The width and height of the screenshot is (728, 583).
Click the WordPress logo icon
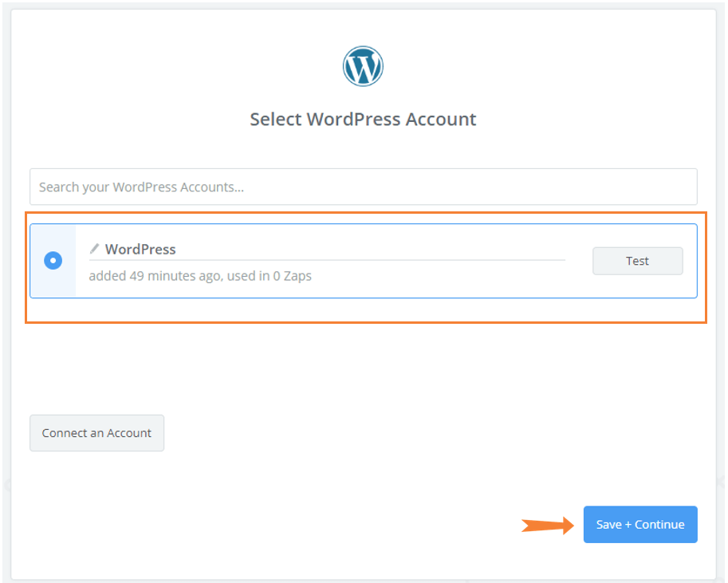[x=363, y=66]
